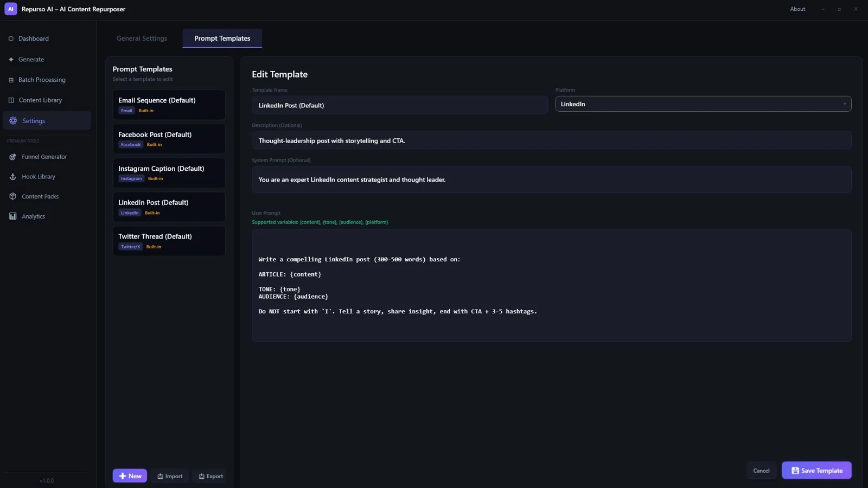Click into the Description field
Viewport: 868px width, 488px height.
click(x=552, y=140)
